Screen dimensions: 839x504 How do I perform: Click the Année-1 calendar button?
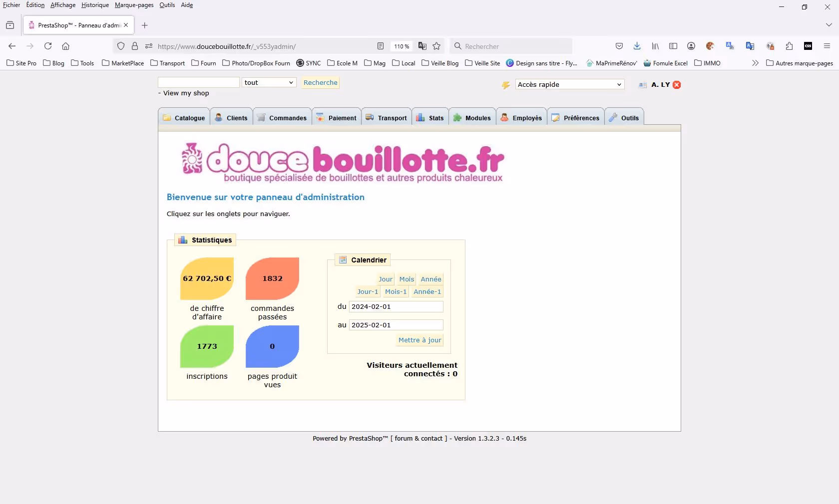[427, 291]
